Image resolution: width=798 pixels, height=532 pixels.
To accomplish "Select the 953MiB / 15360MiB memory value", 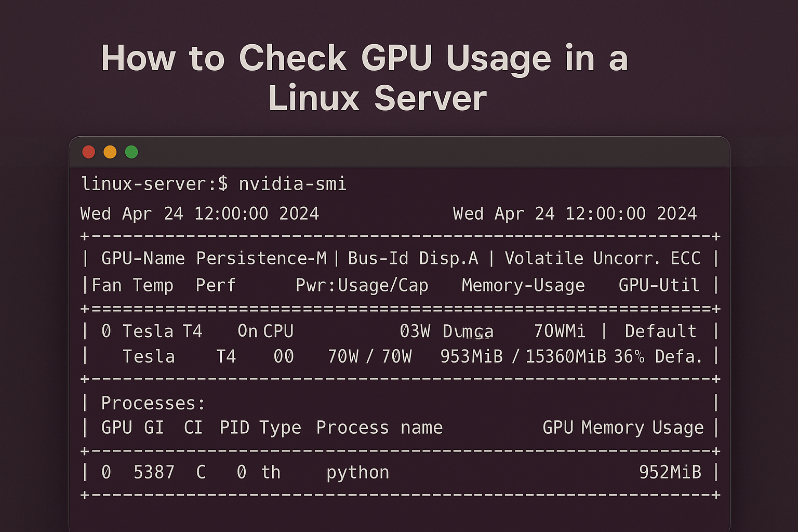I will pos(523,356).
